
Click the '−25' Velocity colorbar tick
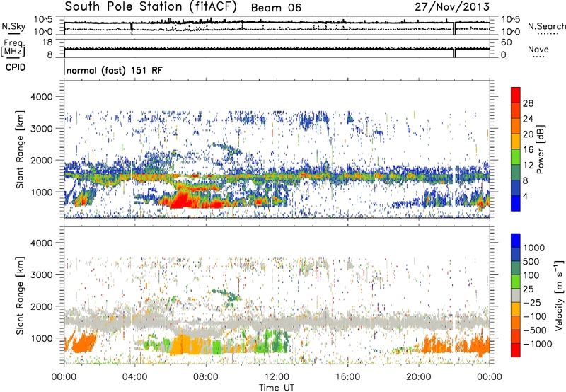click(x=532, y=303)
